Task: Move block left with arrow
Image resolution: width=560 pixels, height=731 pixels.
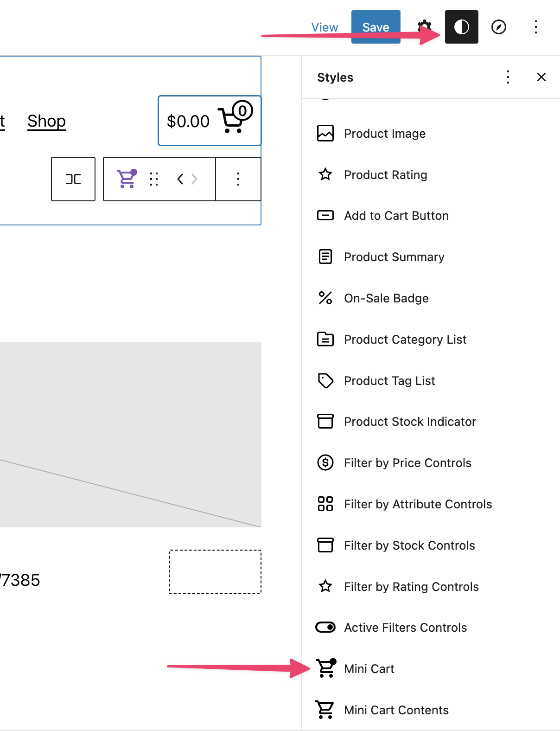Action: tap(180, 179)
